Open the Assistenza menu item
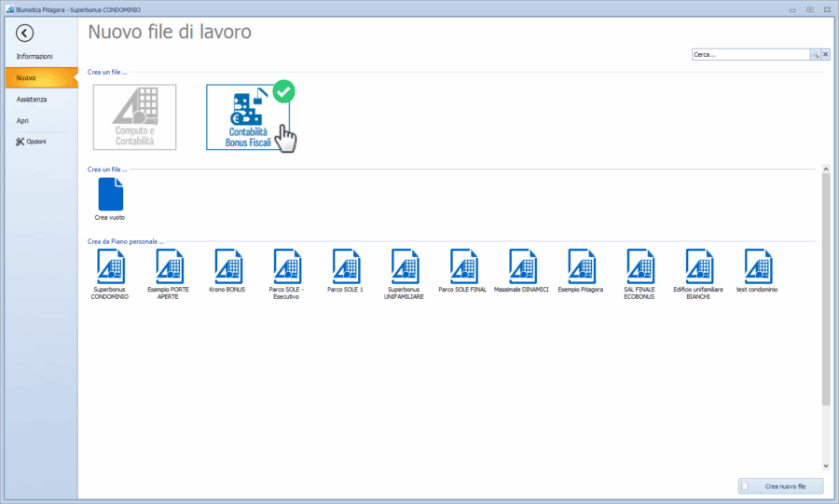The image size is (839, 504). (x=32, y=100)
